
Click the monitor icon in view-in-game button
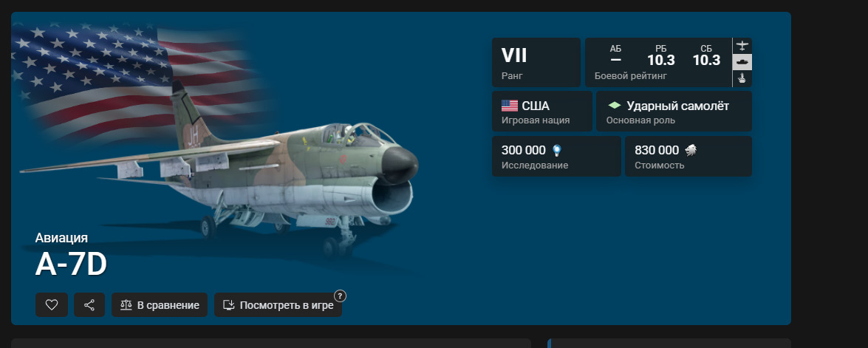pyautogui.click(x=228, y=305)
